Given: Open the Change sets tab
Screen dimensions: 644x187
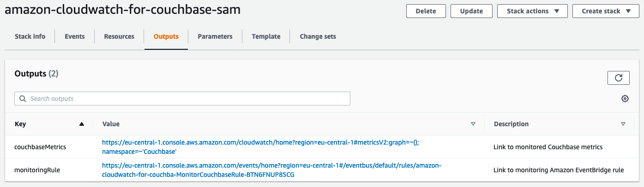Looking at the screenshot, I should pyautogui.click(x=318, y=36).
